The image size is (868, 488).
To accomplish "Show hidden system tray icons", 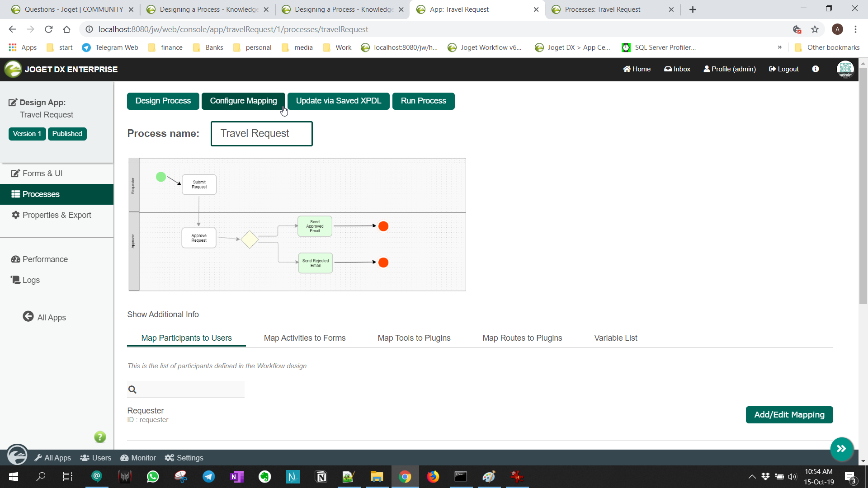I will tap(752, 477).
